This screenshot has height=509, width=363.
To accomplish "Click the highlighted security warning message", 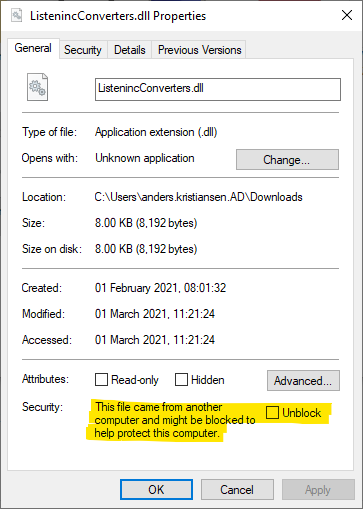I will pyautogui.click(x=175, y=420).
